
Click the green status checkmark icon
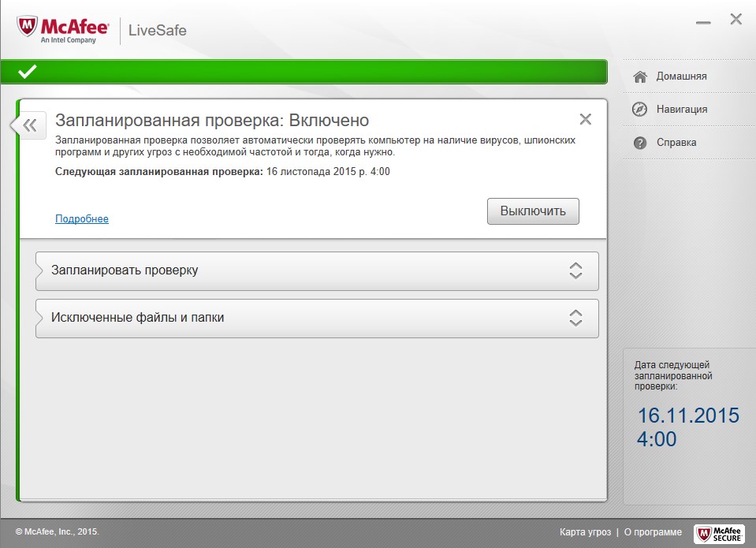[28, 72]
